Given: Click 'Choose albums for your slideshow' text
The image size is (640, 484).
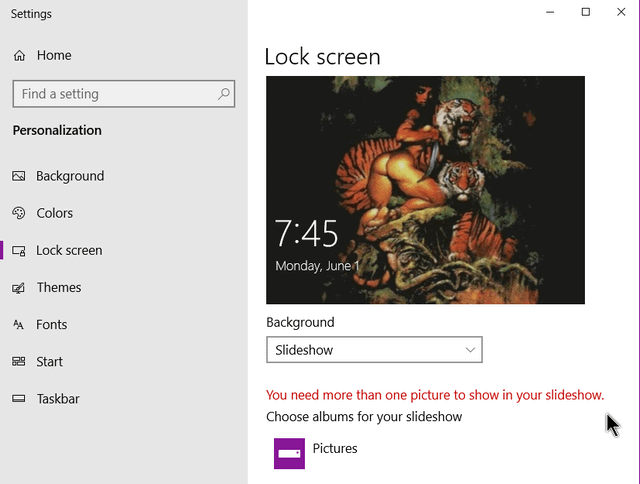Looking at the screenshot, I should [364, 417].
